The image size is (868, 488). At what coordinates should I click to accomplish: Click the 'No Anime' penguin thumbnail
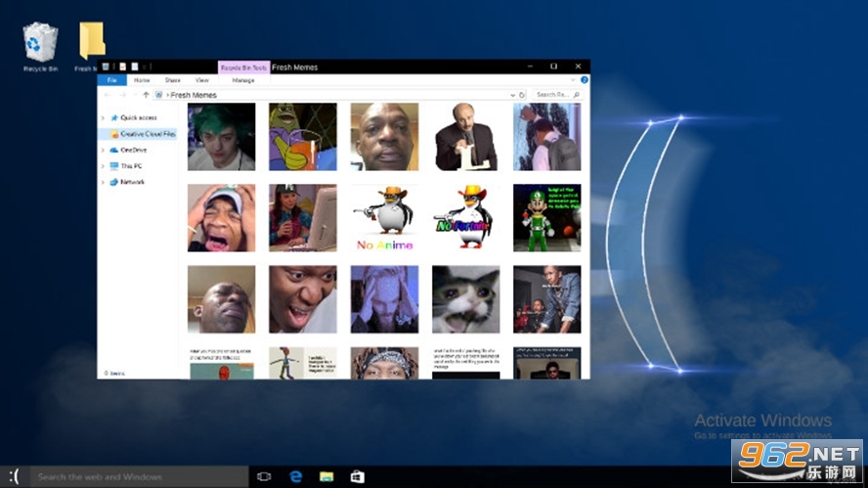384,218
